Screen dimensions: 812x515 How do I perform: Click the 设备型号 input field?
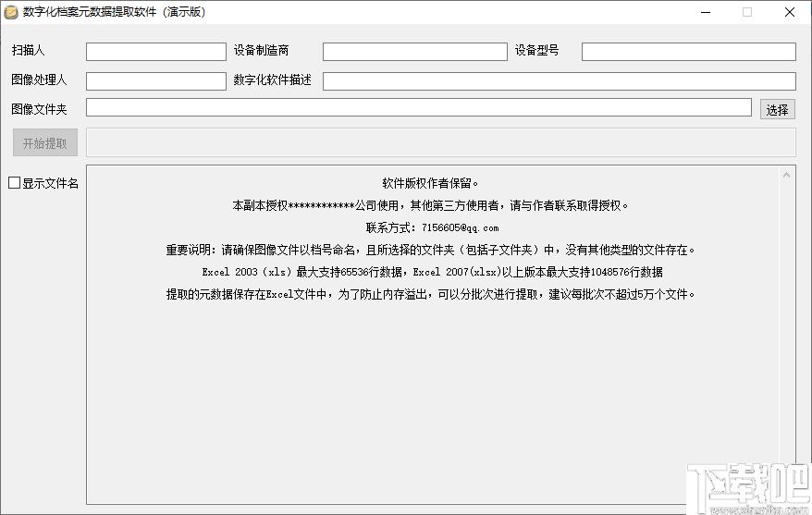(x=689, y=52)
